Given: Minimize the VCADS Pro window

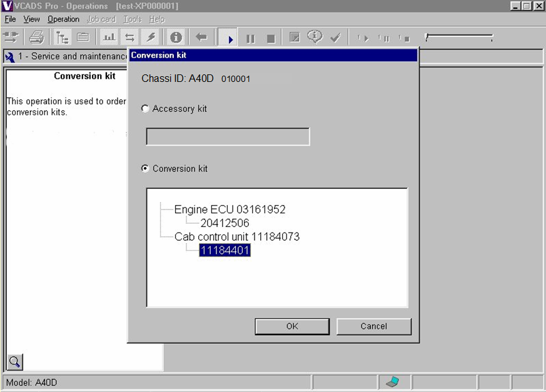Looking at the screenshot, I should point(515,6).
